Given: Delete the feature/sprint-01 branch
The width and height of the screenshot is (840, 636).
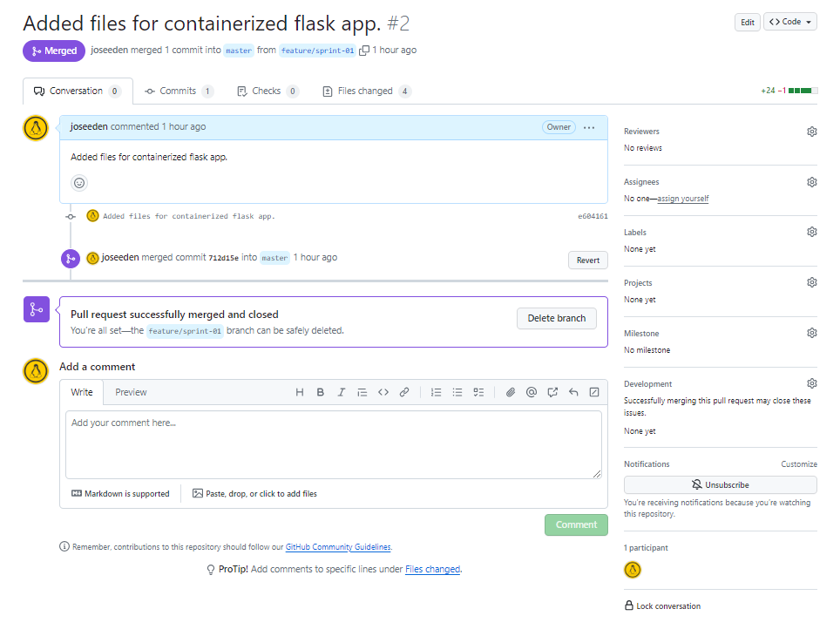Looking at the screenshot, I should point(557,318).
